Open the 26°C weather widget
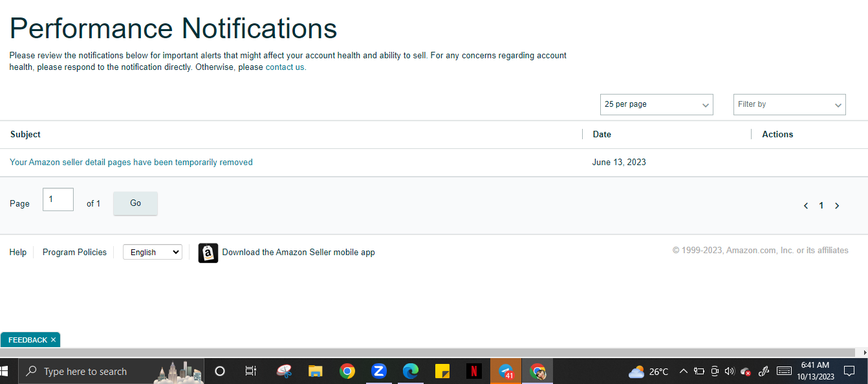The width and height of the screenshot is (868, 384). (x=649, y=371)
